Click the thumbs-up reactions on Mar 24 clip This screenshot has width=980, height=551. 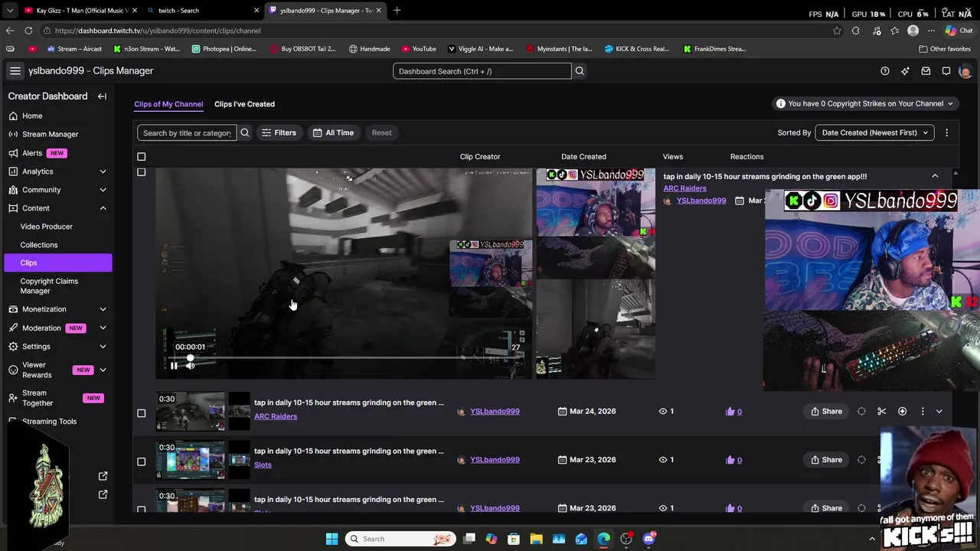click(x=733, y=412)
